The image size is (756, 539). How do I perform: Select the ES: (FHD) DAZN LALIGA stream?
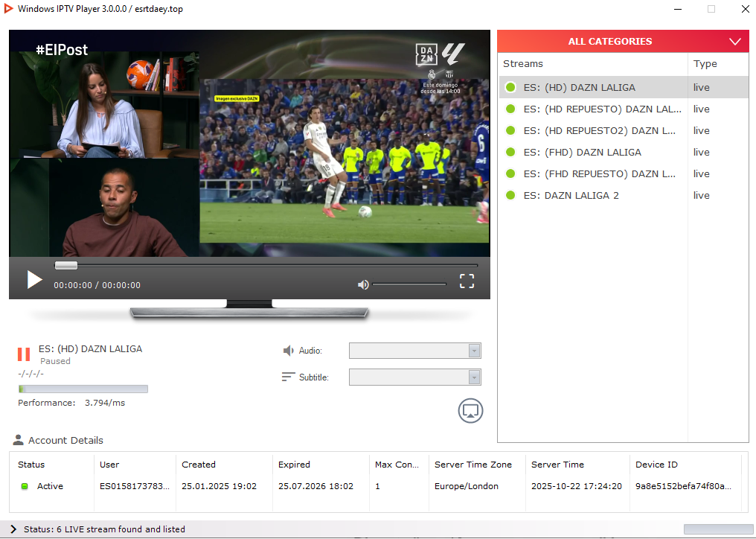tap(582, 152)
